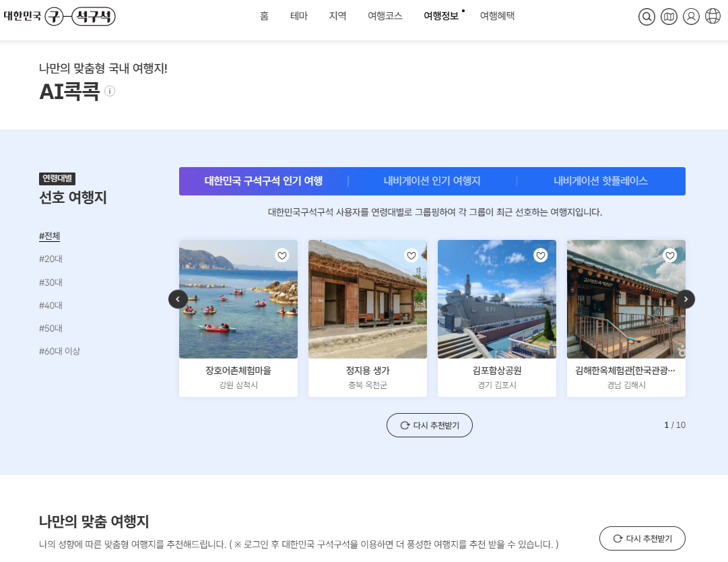Viewport: 728px width, 562px height.
Task: Open the 테마 navigation dropdown
Action: [299, 16]
